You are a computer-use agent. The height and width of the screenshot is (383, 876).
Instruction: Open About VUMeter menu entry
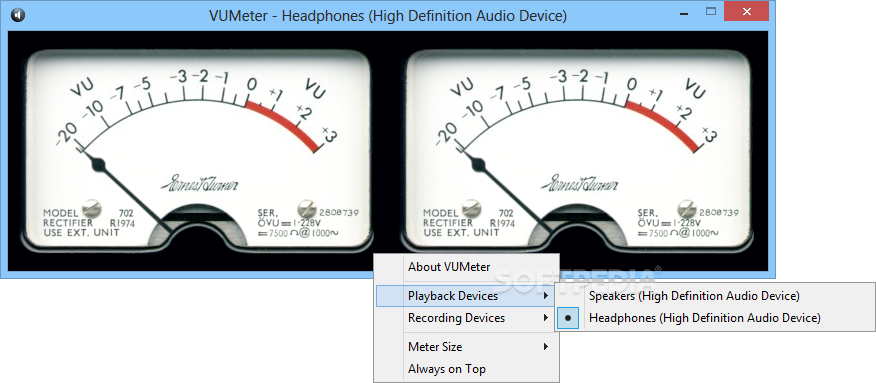tap(466, 267)
